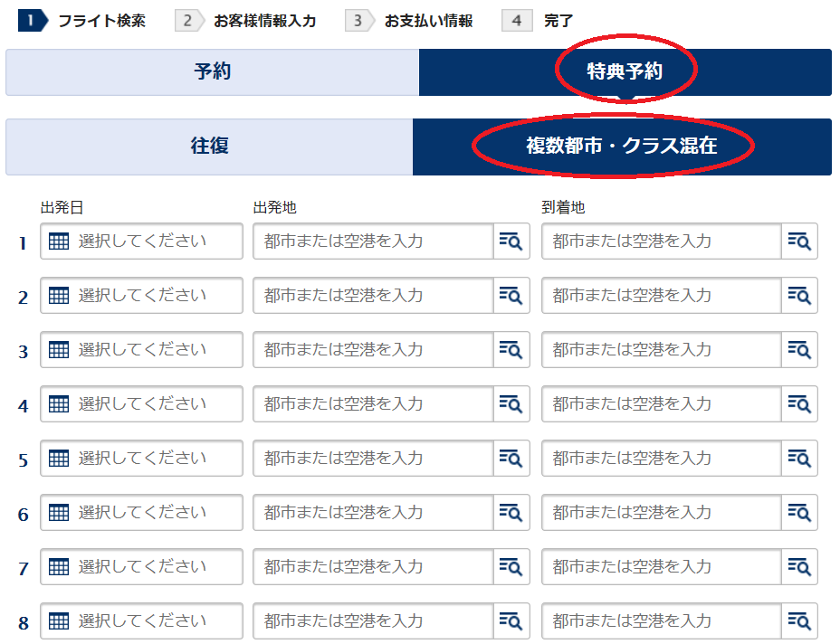The width and height of the screenshot is (840, 644).
Task: Click 選択してください date text in row 6
Action: [142, 512]
